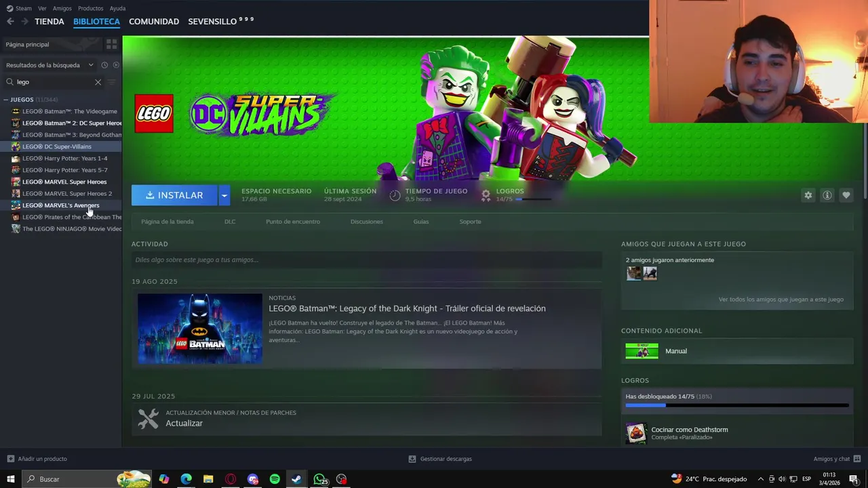
Task: Add game to favorites heart icon
Action: (x=846, y=195)
